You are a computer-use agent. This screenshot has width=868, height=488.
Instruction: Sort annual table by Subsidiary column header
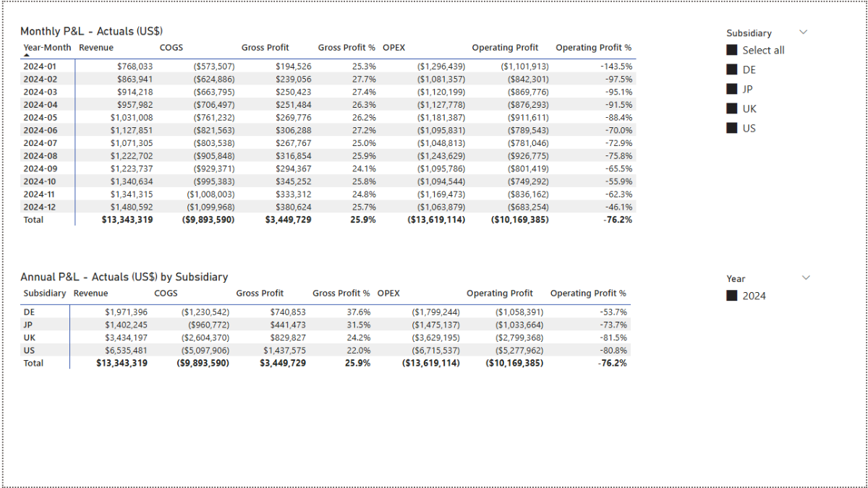pos(44,294)
